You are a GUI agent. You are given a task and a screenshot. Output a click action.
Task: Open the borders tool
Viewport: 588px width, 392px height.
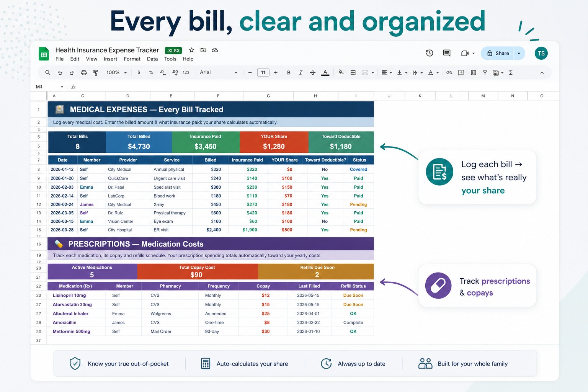[353, 72]
